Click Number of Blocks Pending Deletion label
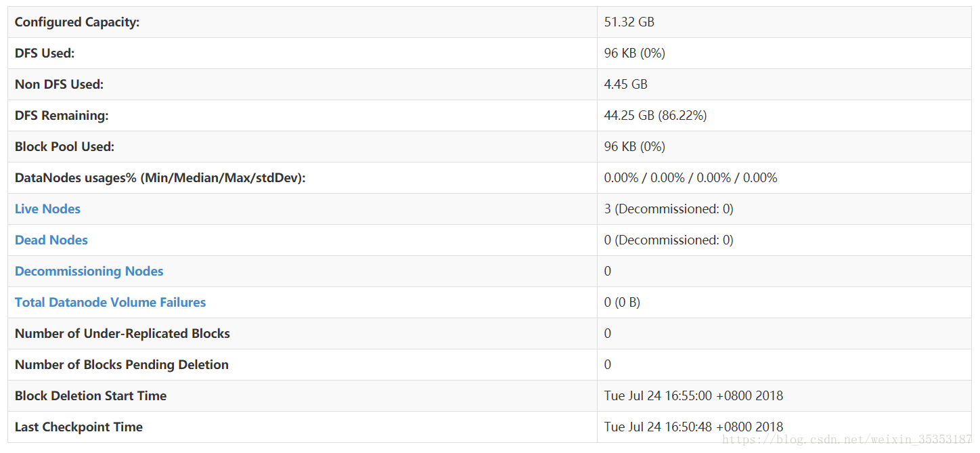This screenshot has height=453, width=980. tap(122, 365)
